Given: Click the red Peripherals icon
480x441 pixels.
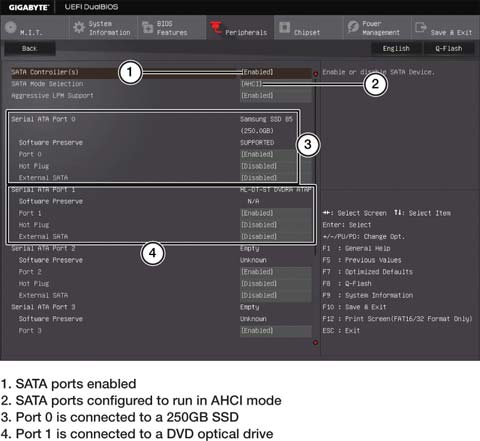Looking at the screenshot, I should (216, 28).
